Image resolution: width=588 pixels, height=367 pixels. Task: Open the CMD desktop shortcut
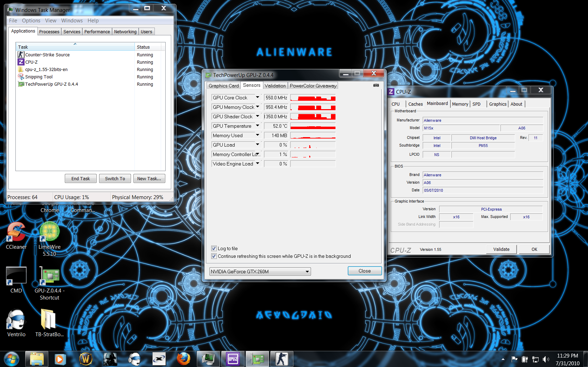tap(16, 280)
